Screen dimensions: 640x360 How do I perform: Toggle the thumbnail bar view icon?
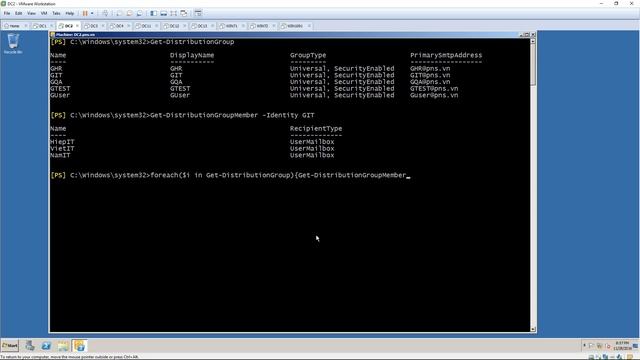[164, 13]
